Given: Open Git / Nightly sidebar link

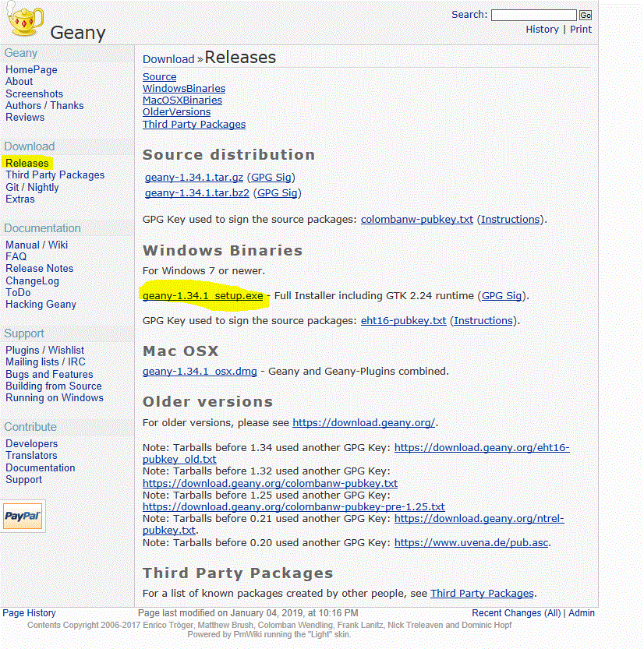Looking at the screenshot, I should [x=32, y=187].
